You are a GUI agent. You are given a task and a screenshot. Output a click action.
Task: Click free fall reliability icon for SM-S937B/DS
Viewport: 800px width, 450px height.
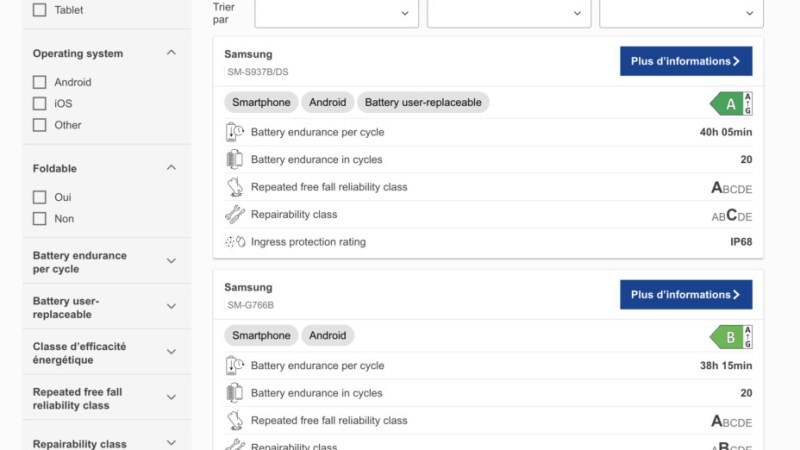pos(235,187)
